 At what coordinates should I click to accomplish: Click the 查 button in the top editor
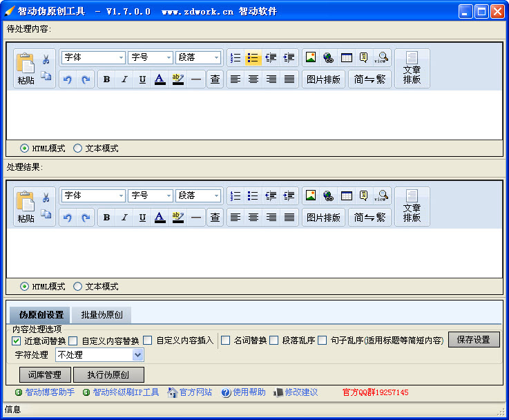point(215,79)
